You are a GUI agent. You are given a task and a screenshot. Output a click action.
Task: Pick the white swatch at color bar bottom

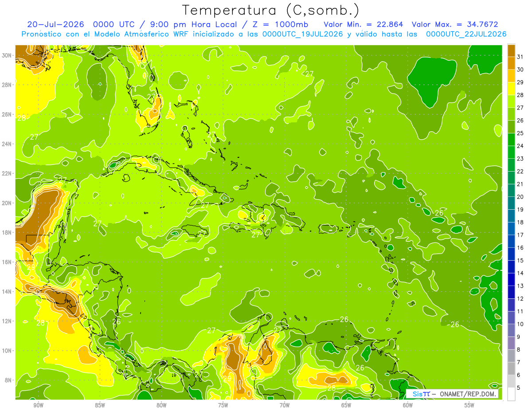[x=512, y=394]
